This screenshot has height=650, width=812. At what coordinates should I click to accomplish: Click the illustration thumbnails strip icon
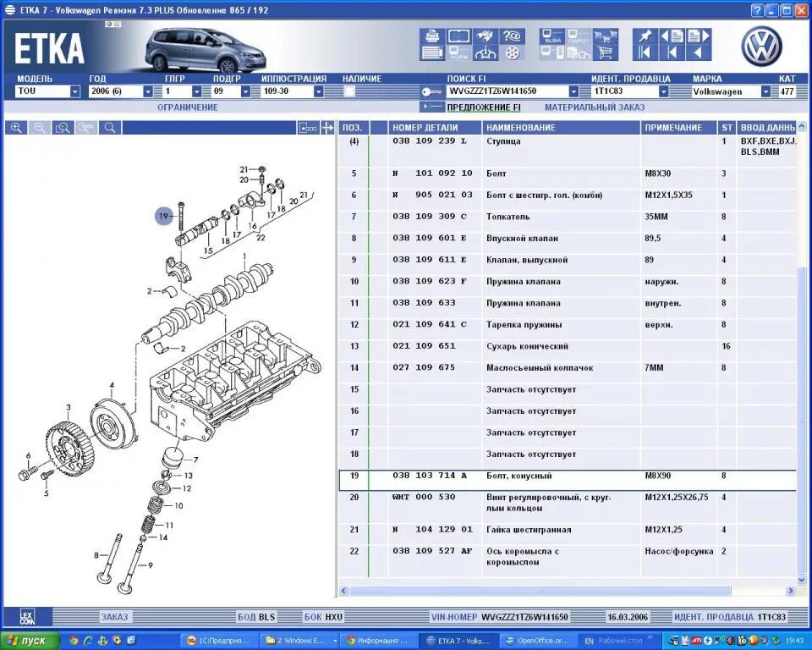308,128
